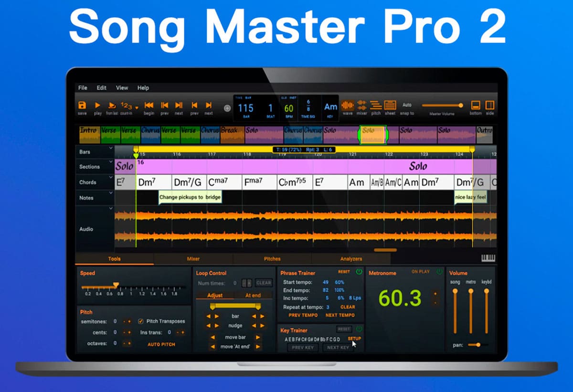The image size is (573, 392).
Task: Expand the Sections track chevron
Action: pos(111,163)
